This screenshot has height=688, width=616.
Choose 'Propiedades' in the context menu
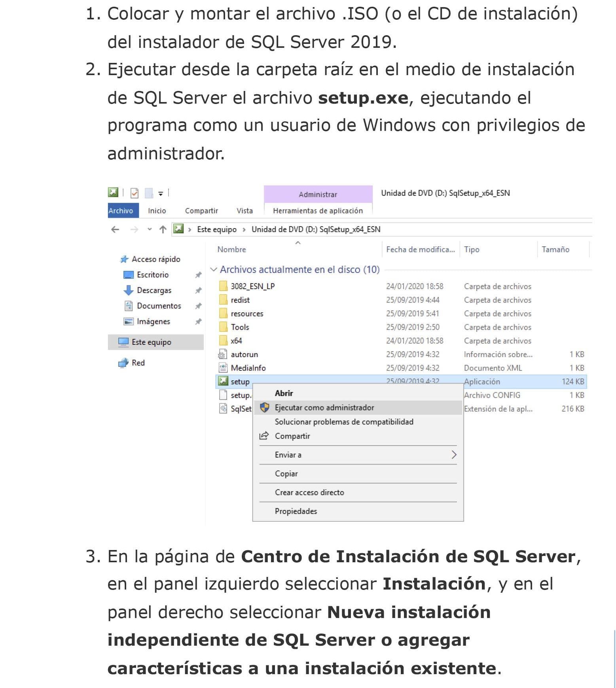click(296, 511)
